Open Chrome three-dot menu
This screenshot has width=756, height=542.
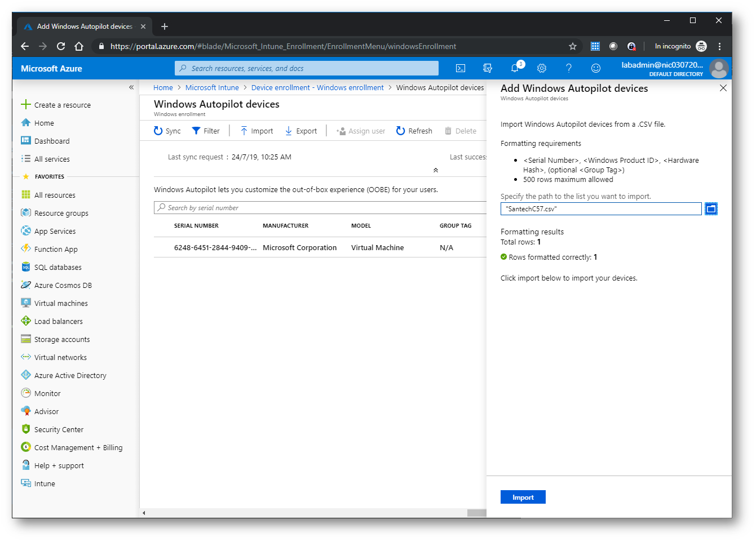(719, 46)
